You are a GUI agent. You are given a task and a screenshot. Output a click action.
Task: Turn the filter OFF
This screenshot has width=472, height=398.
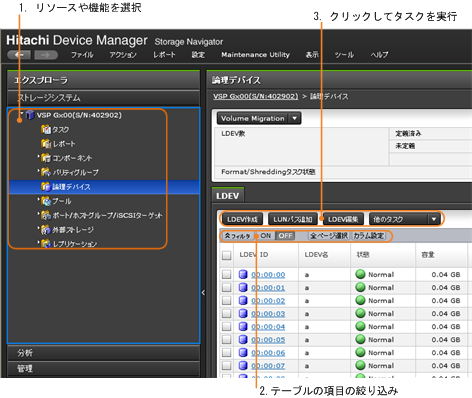click(285, 236)
